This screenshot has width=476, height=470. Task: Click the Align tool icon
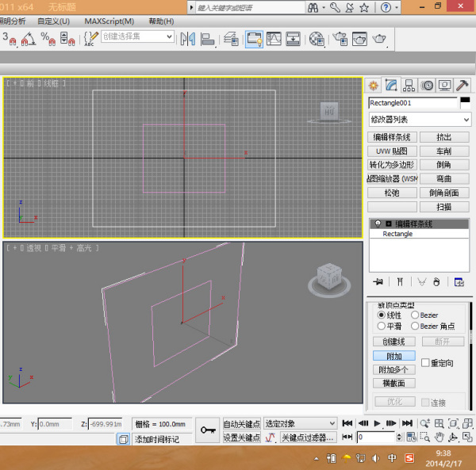208,39
